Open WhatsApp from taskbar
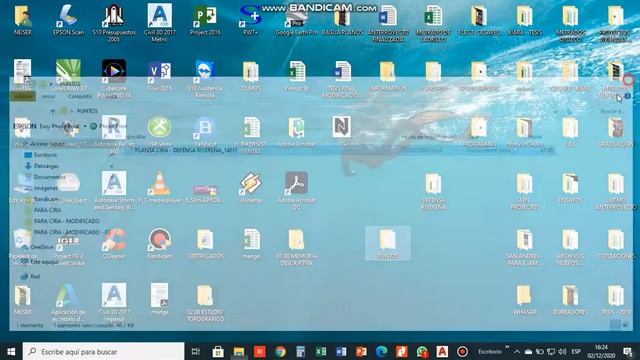Image resolution: width=640 pixels, height=360 pixels. 422,351
